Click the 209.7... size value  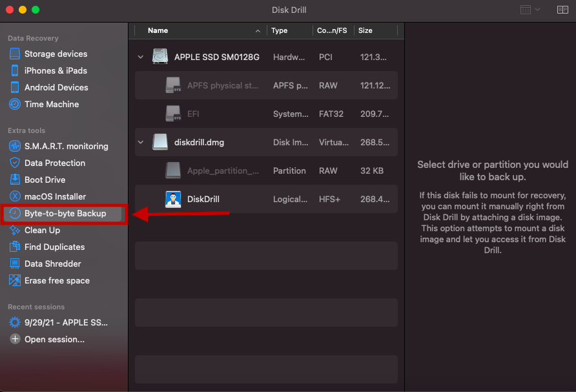[375, 114]
